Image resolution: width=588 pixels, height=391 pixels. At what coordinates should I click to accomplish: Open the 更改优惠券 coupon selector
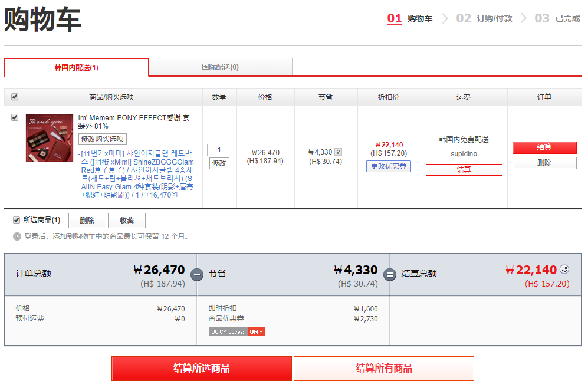coord(389,166)
